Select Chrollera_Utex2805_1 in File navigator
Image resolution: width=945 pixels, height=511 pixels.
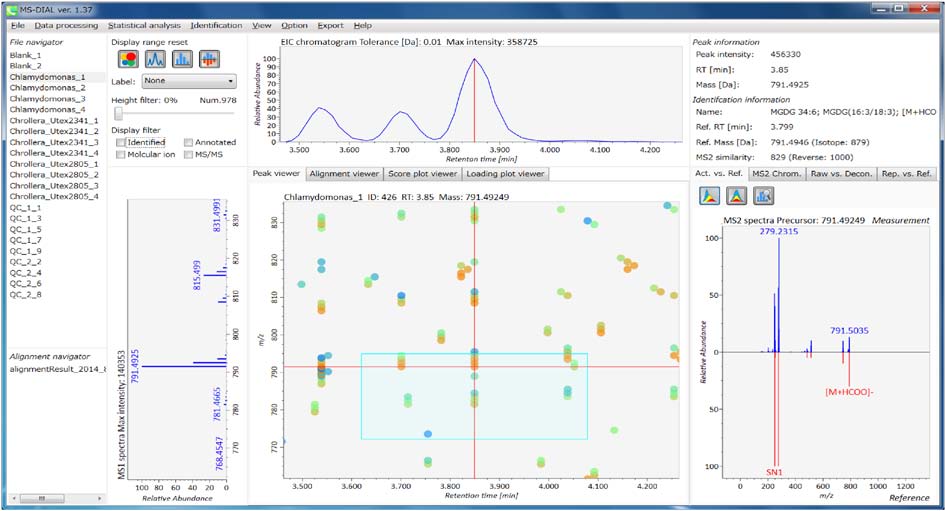[x=54, y=164]
